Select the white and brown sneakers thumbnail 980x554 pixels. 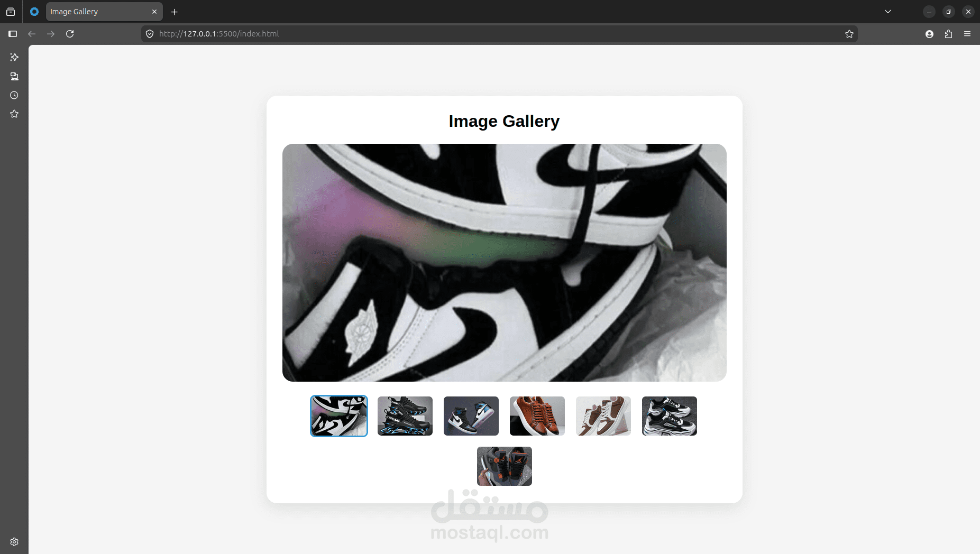tap(603, 416)
